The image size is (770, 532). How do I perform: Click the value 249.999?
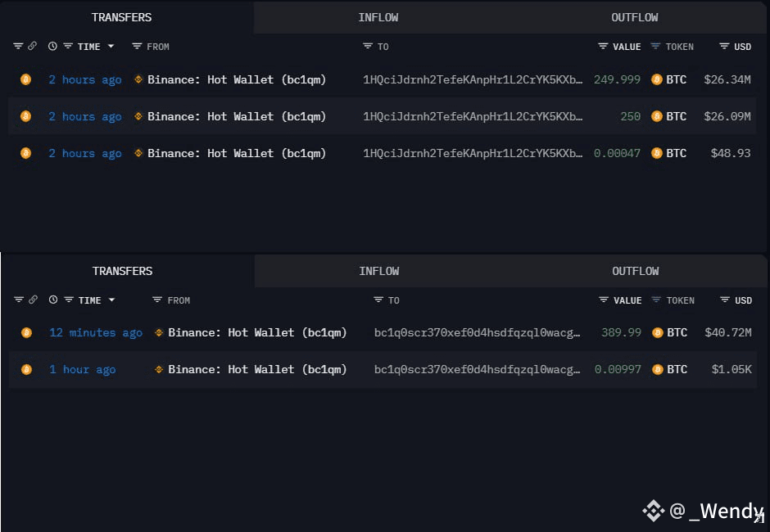617,79
